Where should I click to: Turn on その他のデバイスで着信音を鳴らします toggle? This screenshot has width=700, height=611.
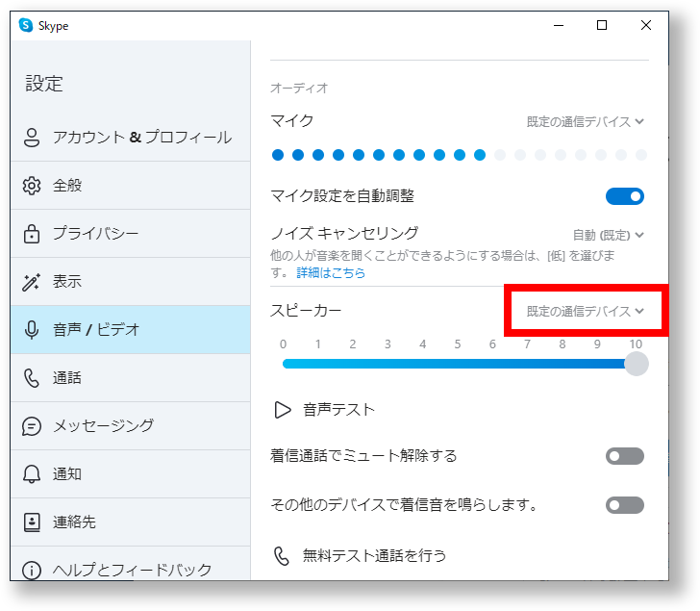click(x=625, y=505)
